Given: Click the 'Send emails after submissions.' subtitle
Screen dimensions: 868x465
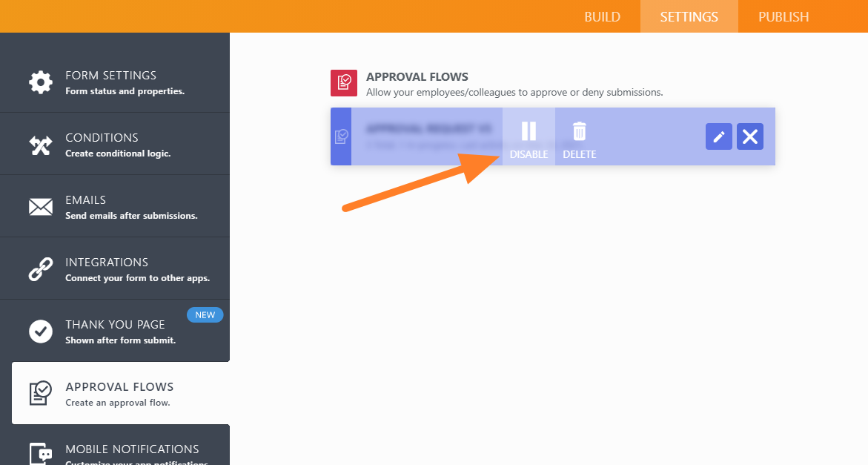Looking at the screenshot, I should click(131, 216).
